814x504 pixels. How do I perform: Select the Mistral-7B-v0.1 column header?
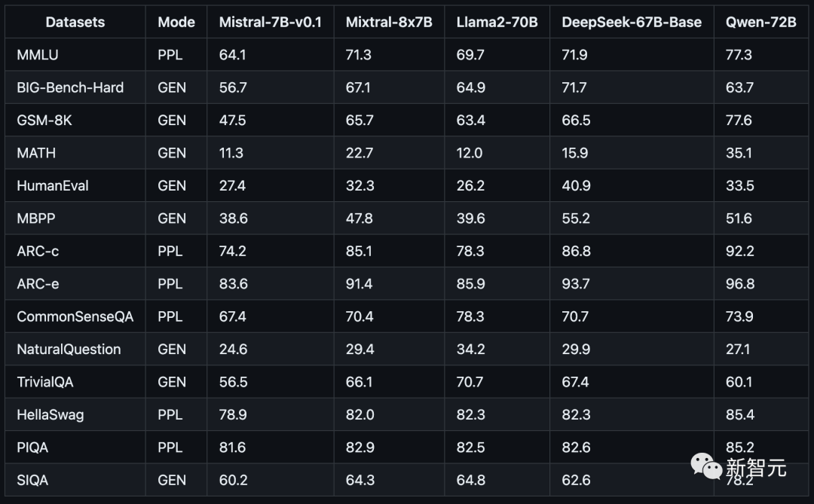click(271, 22)
